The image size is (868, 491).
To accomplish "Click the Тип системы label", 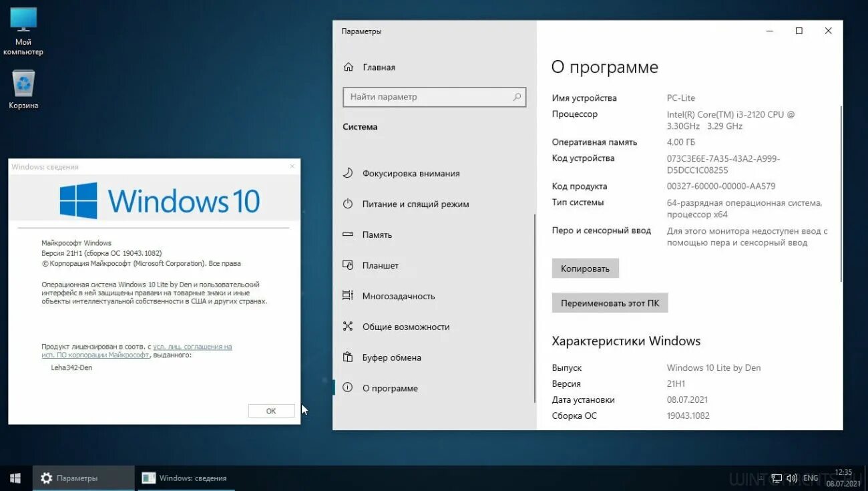I will 578,202.
